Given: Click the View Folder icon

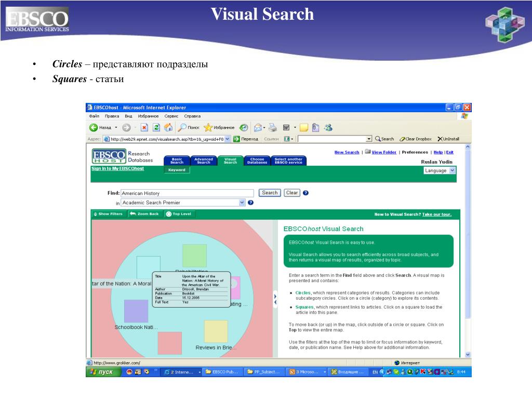Looking at the screenshot, I should 367,152.
